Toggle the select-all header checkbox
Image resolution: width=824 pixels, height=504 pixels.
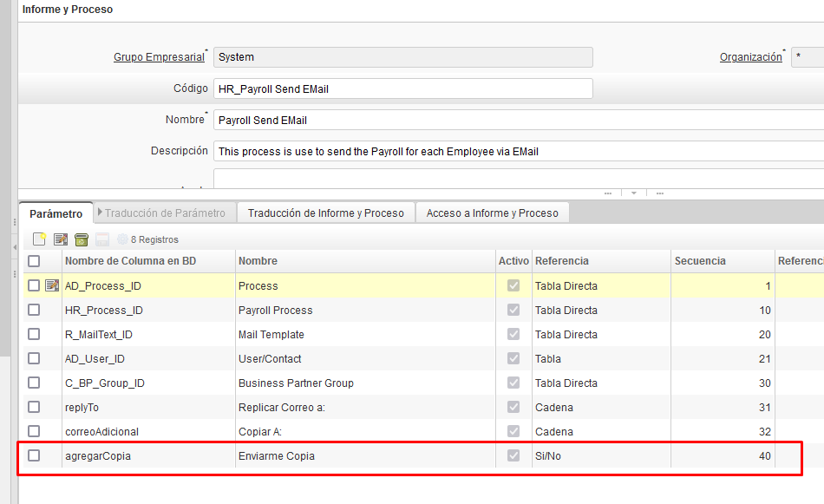[x=34, y=261]
